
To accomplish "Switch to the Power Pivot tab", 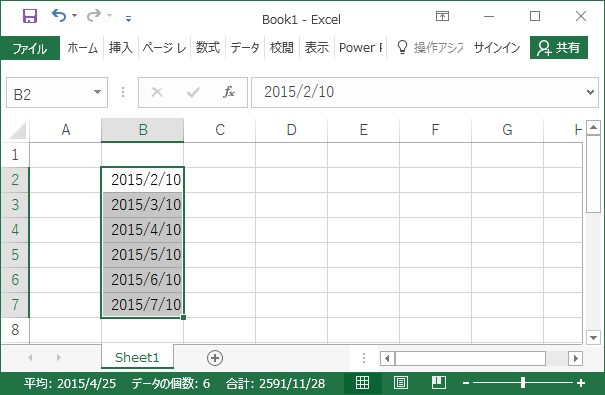I will 360,48.
